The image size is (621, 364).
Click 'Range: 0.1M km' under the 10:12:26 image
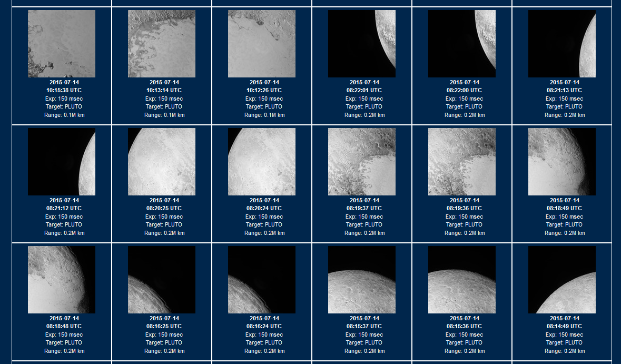pyautogui.click(x=264, y=115)
